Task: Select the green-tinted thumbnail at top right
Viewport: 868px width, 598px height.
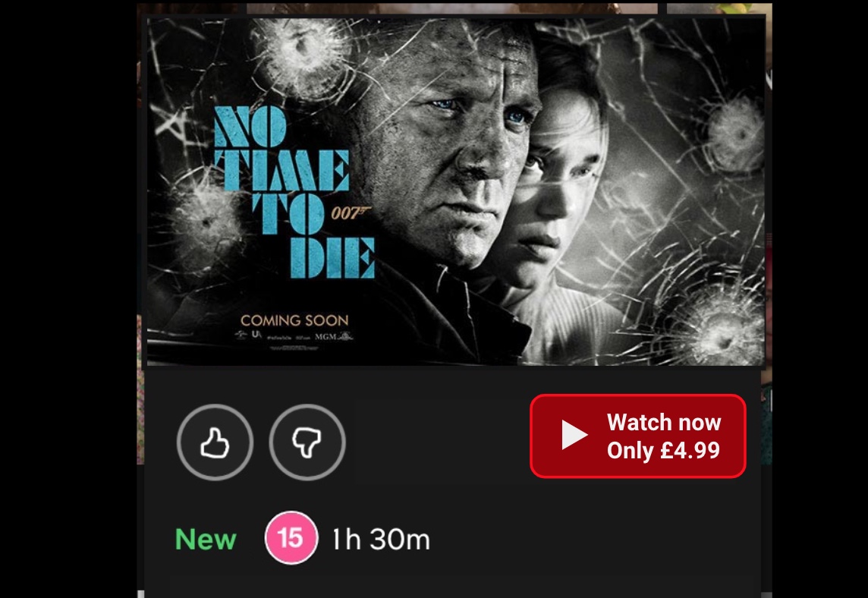Action: tap(719, 8)
